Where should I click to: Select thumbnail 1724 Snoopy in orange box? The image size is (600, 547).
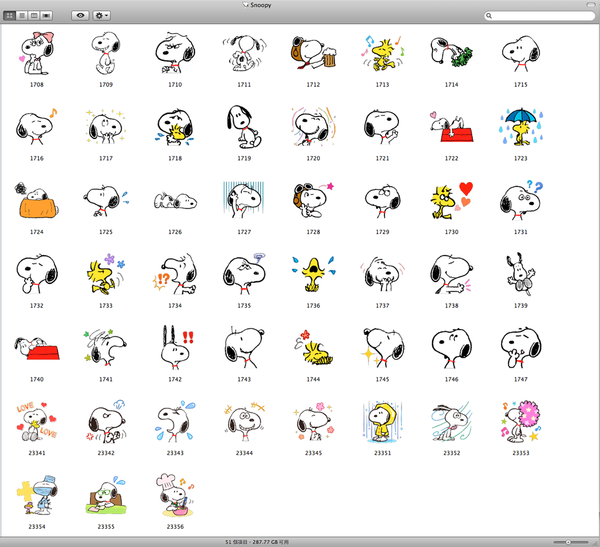coord(37,200)
